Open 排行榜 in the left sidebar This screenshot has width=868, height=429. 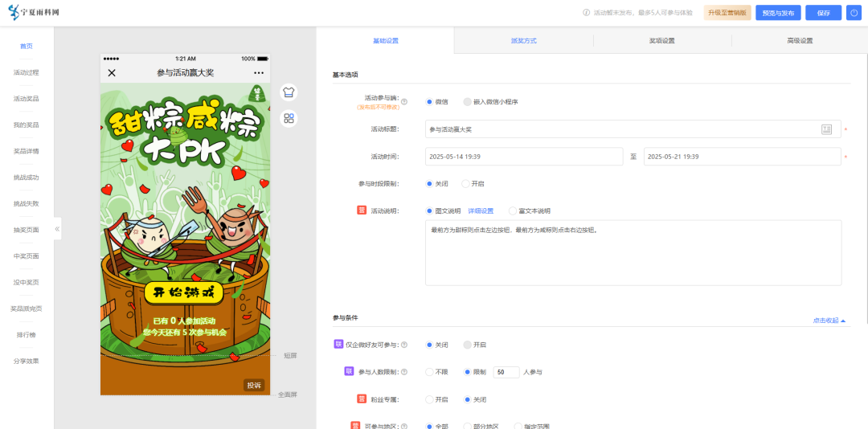(27, 335)
